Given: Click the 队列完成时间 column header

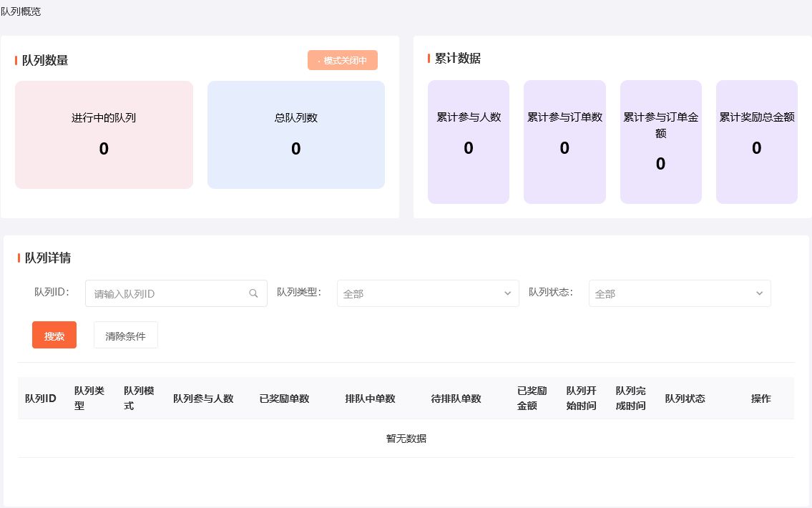Looking at the screenshot, I should click(630, 399).
